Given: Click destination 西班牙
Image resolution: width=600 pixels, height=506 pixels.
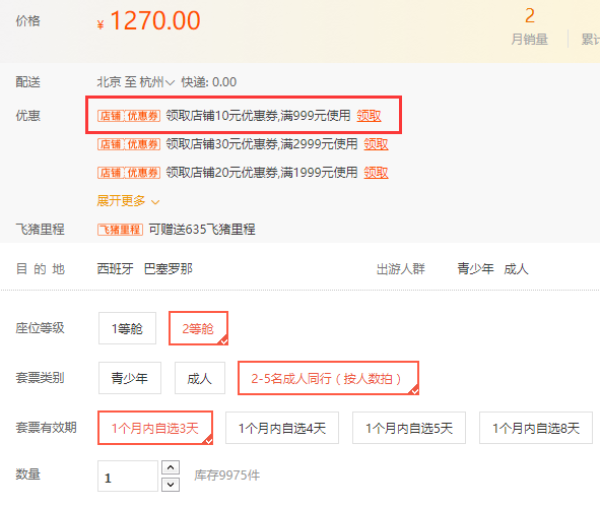Looking at the screenshot, I should point(115,269).
